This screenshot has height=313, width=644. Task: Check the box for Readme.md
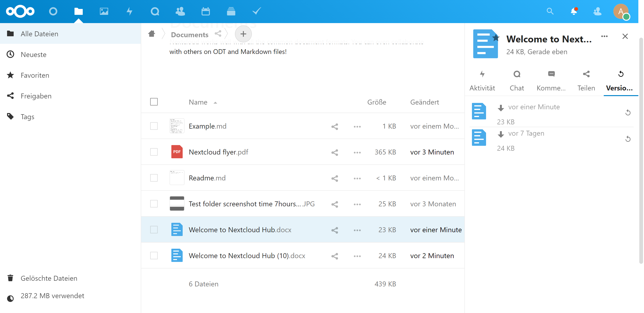[154, 178]
